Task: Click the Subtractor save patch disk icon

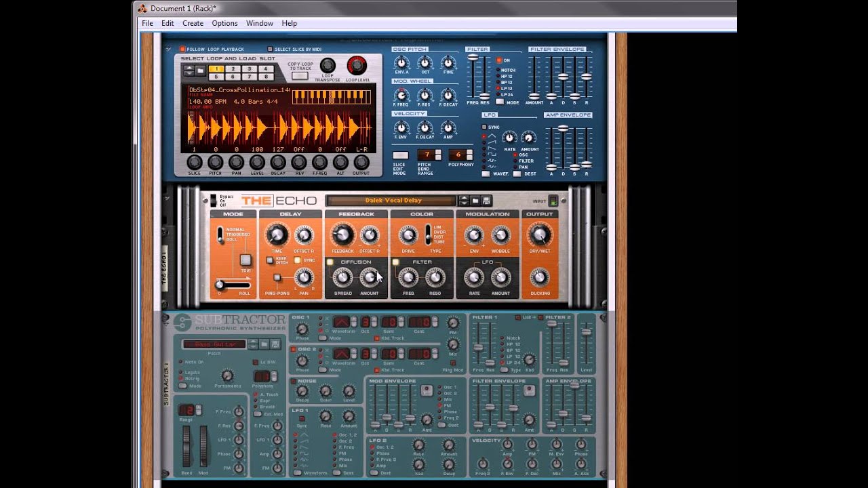Action: [x=275, y=344]
